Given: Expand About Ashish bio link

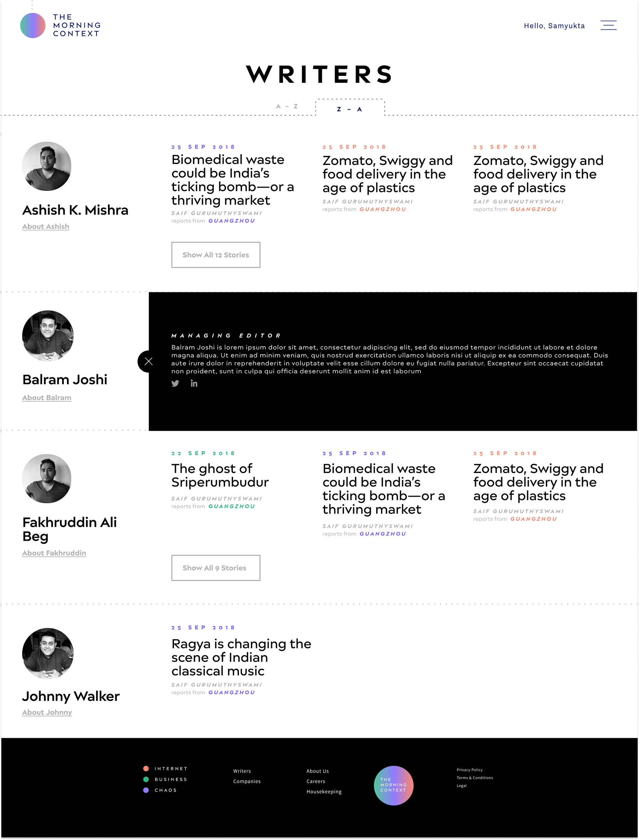Looking at the screenshot, I should pos(46,227).
